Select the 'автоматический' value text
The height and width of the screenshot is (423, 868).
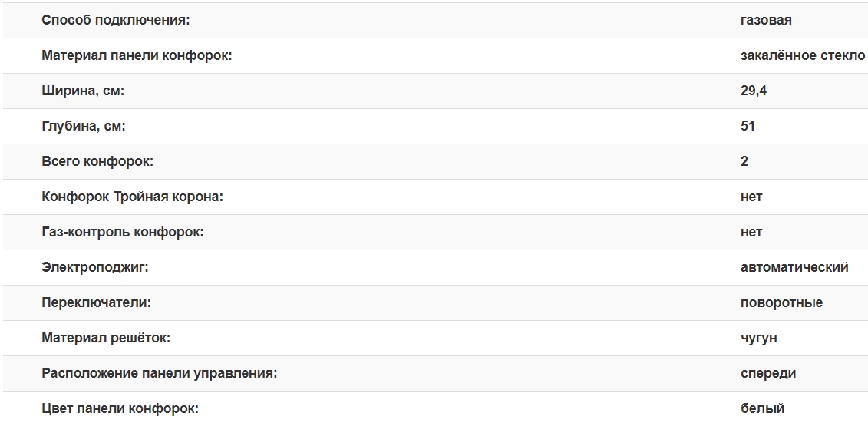794,268
